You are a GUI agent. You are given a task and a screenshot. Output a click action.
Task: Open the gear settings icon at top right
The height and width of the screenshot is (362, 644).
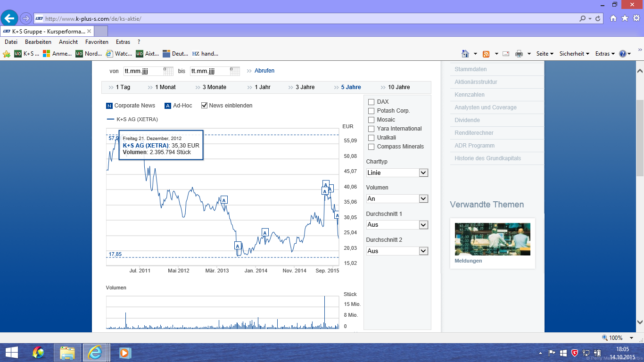[636, 18]
